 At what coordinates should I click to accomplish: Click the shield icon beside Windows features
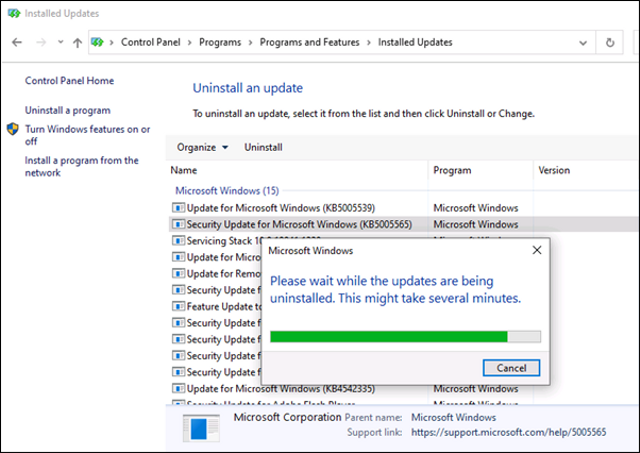pos(13,129)
